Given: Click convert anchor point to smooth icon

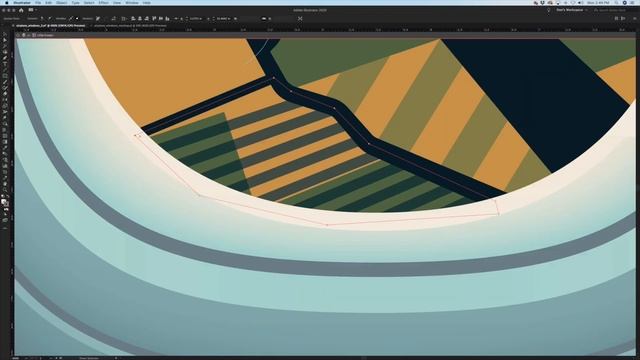Looking at the screenshot, I should (x=49, y=19).
